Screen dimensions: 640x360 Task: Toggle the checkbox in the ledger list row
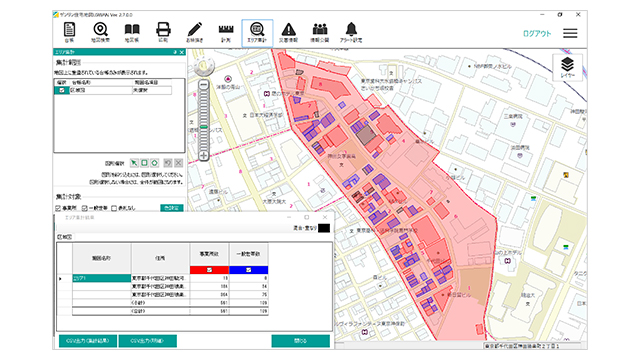point(62,91)
